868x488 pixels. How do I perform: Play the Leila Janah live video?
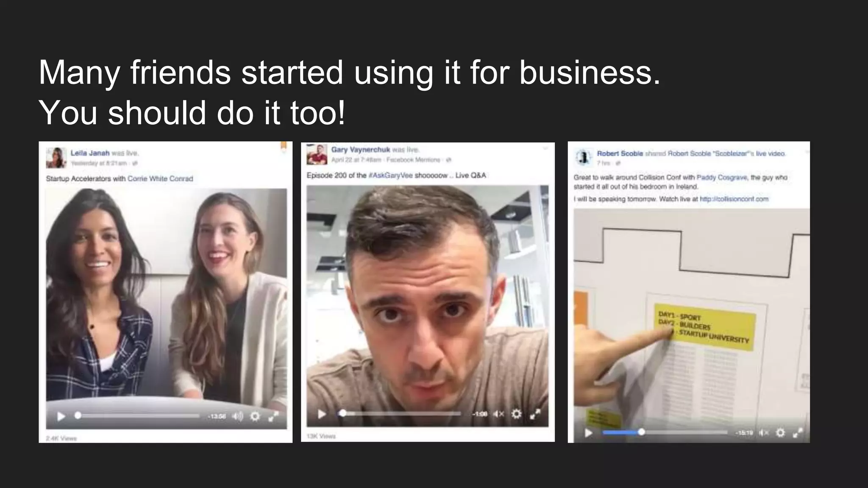[61, 416]
